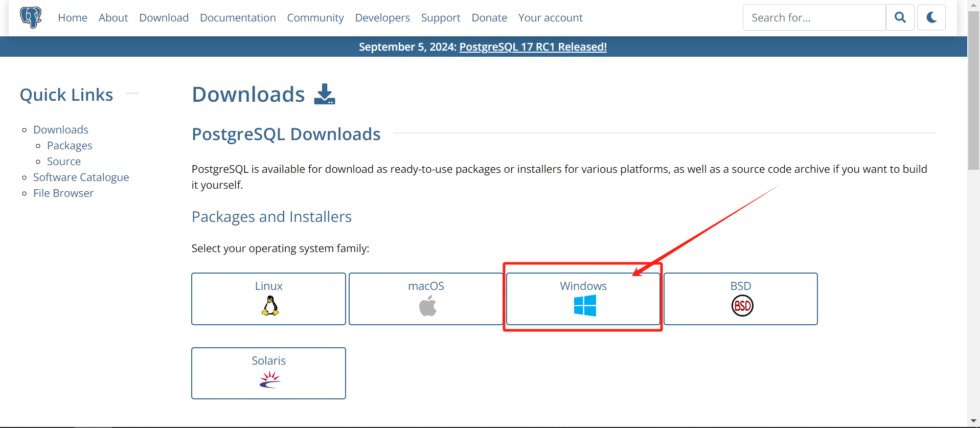This screenshot has width=980, height=428.
Task: Toggle dark mode moon icon
Action: (x=931, y=17)
